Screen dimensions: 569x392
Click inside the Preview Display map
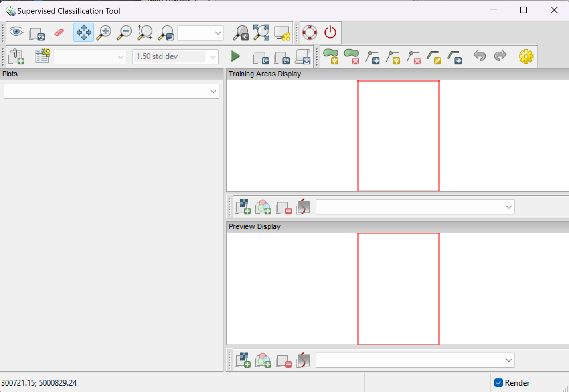coord(398,289)
